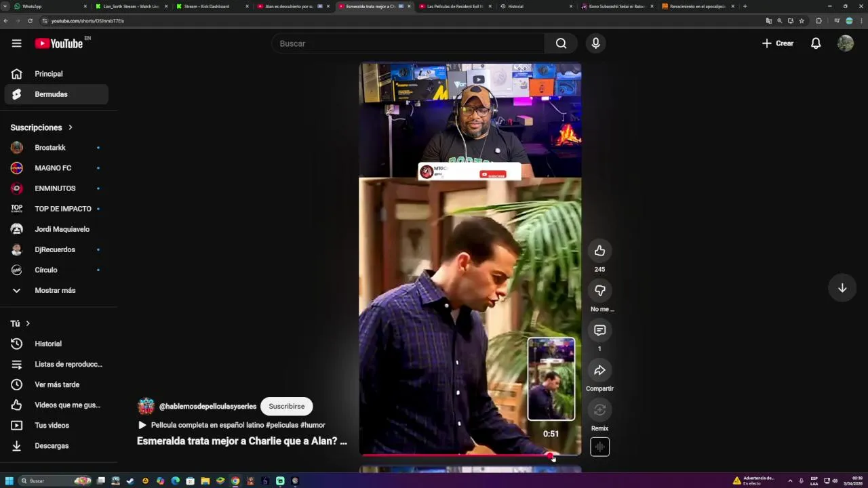Click the browser address bar URL
Viewport: 868px width, 488px height.
[x=87, y=21]
